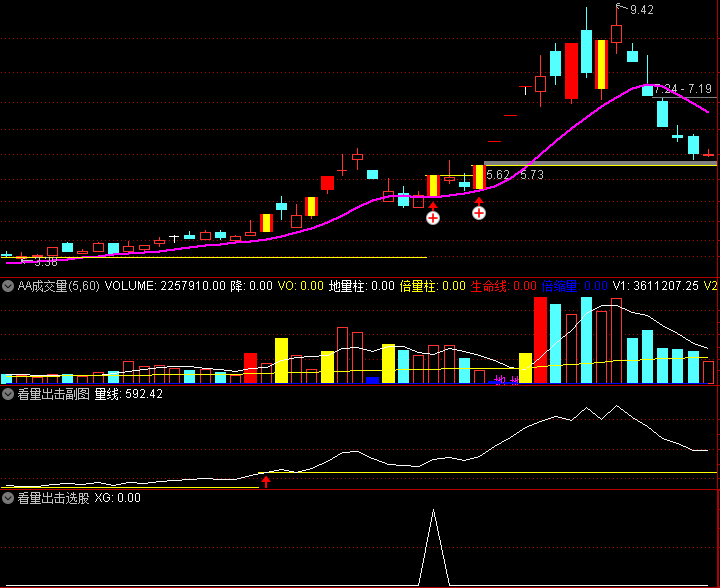720x588 pixels.
Task: Select the 降: 0.00 value
Action: click(251, 286)
